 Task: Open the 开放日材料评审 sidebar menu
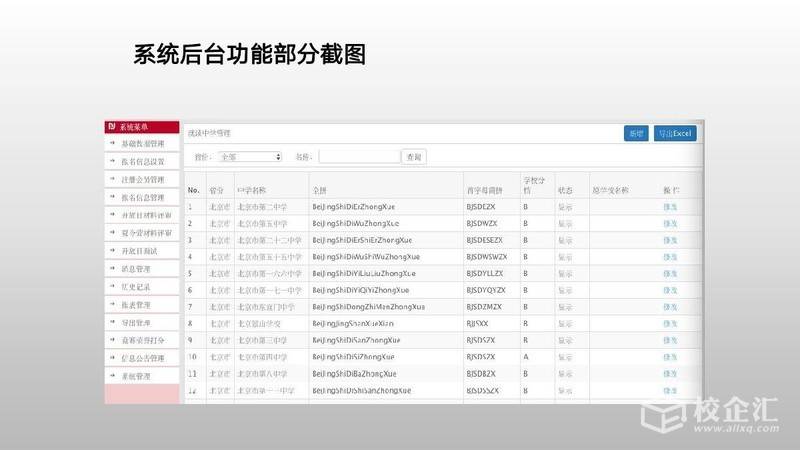tap(142, 215)
